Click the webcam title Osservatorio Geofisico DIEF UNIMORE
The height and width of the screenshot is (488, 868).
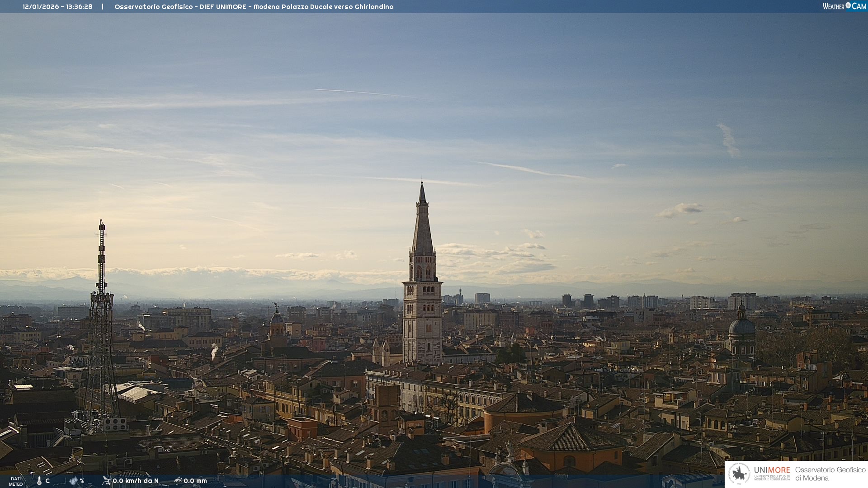[254, 7]
